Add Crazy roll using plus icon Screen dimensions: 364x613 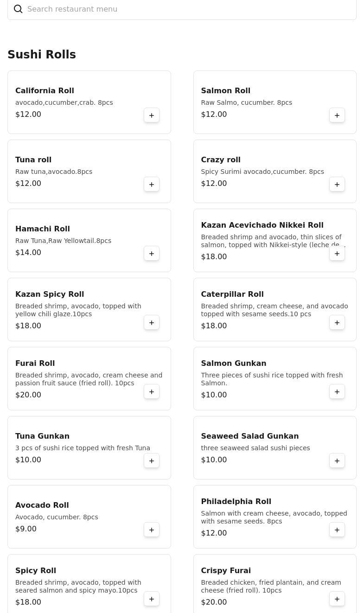tap(337, 185)
